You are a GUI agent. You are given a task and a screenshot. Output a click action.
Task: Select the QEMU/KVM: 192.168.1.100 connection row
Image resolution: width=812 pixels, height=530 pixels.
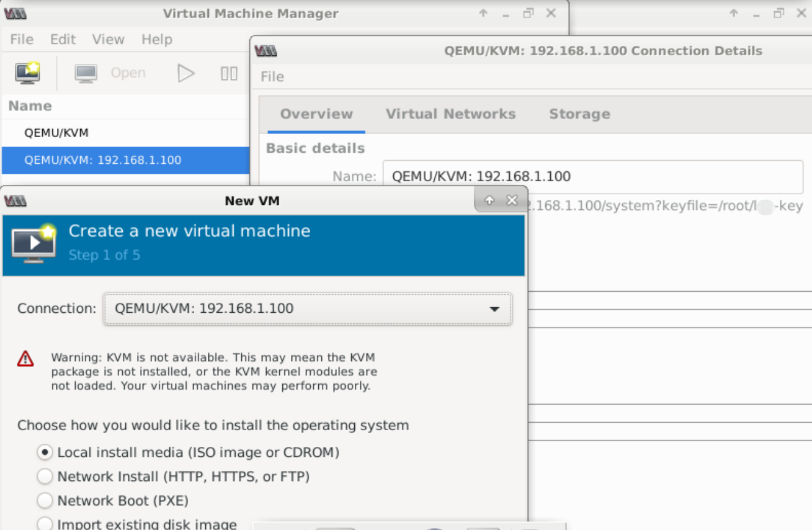pos(125,160)
